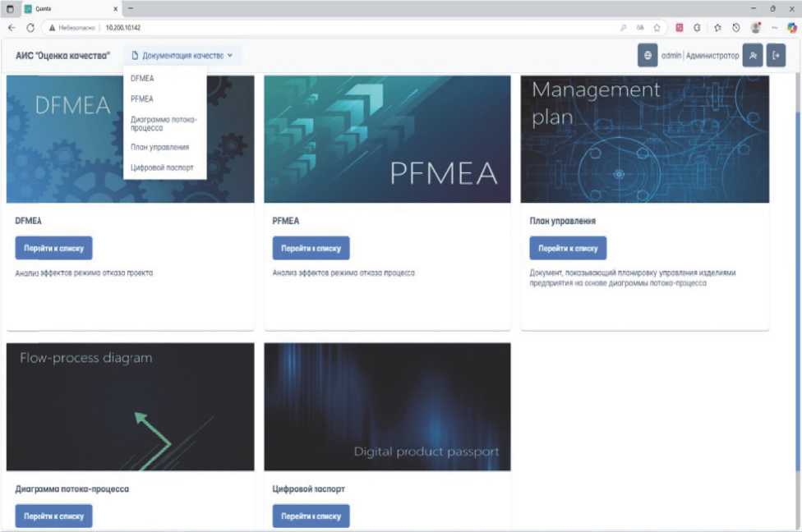The width and height of the screenshot is (802, 532).
Task: Add page to favorites star icon
Action: coord(657,28)
